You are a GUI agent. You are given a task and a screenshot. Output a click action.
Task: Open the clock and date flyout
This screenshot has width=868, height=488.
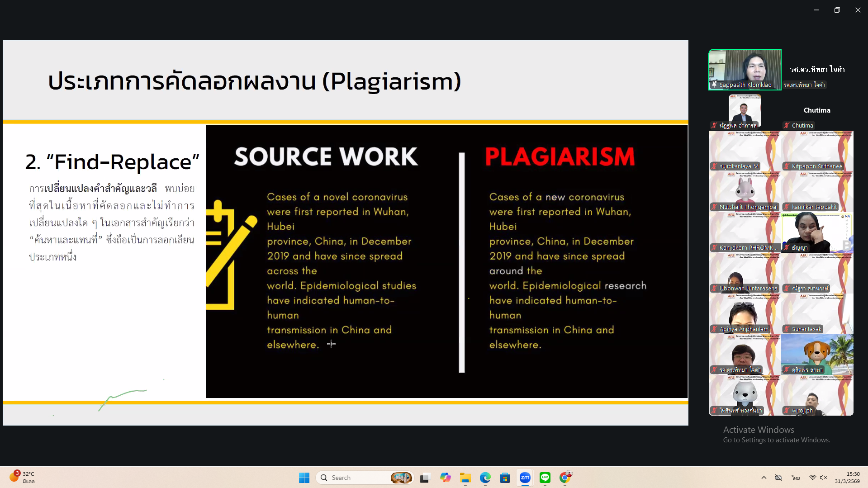[x=847, y=478]
